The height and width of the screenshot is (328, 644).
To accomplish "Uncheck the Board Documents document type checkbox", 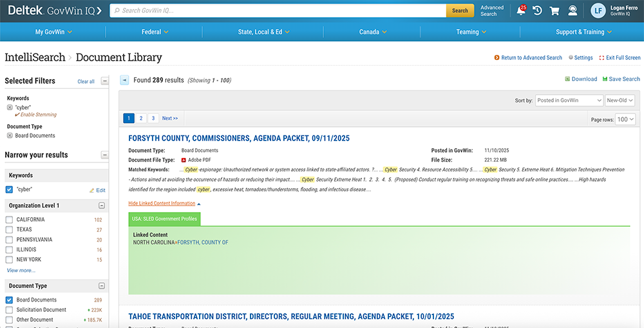I will [9, 300].
